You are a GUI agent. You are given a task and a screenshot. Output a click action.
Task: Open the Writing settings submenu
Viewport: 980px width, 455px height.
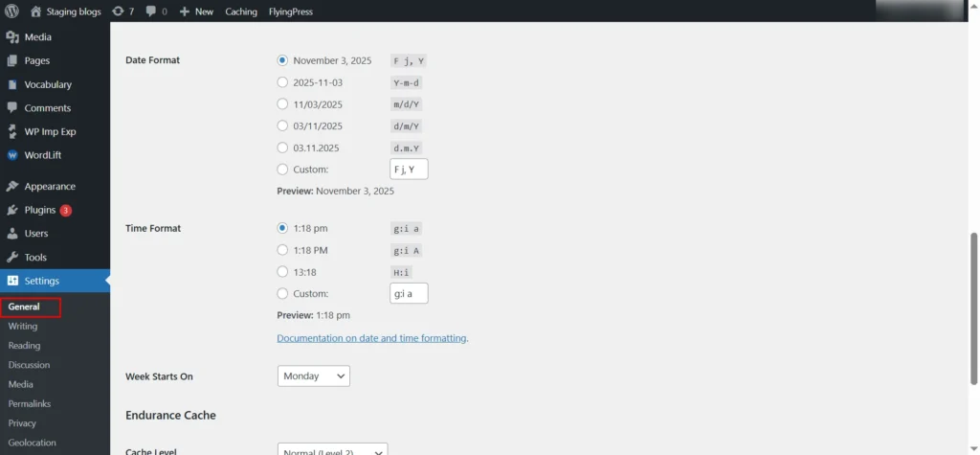pos(23,327)
